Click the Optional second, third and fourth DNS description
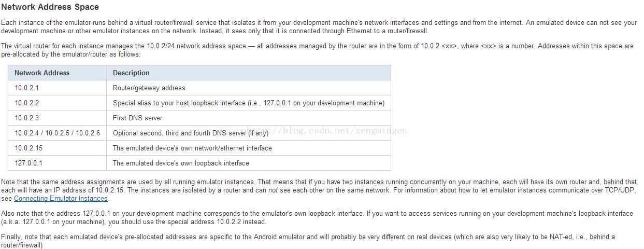This screenshot has height=249, width=644. [249, 133]
